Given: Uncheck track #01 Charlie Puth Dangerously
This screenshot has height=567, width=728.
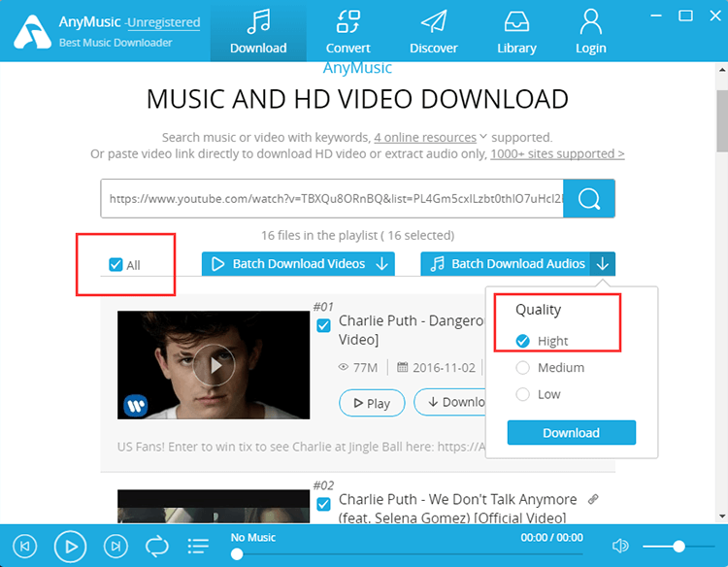Looking at the screenshot, I should point(323,325).
